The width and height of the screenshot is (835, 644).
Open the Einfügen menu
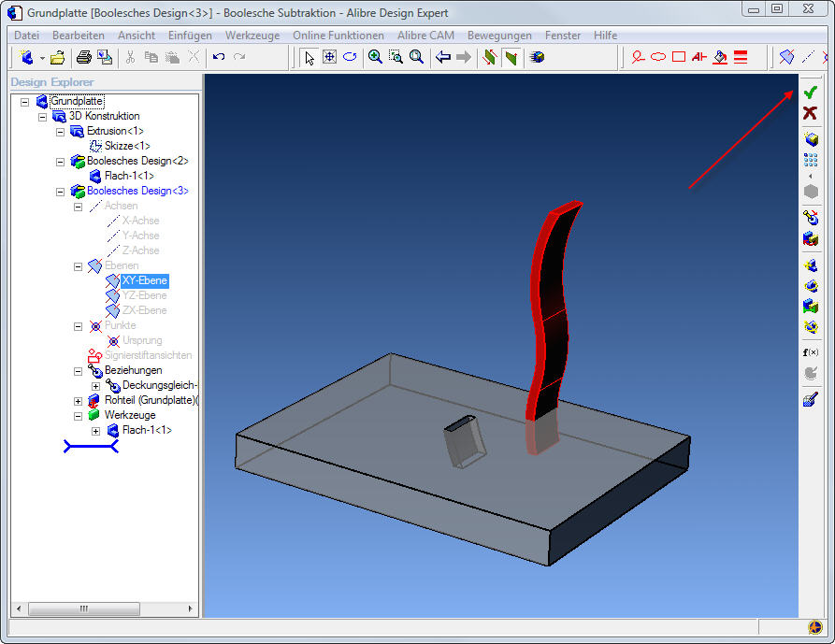click(190, 36)
